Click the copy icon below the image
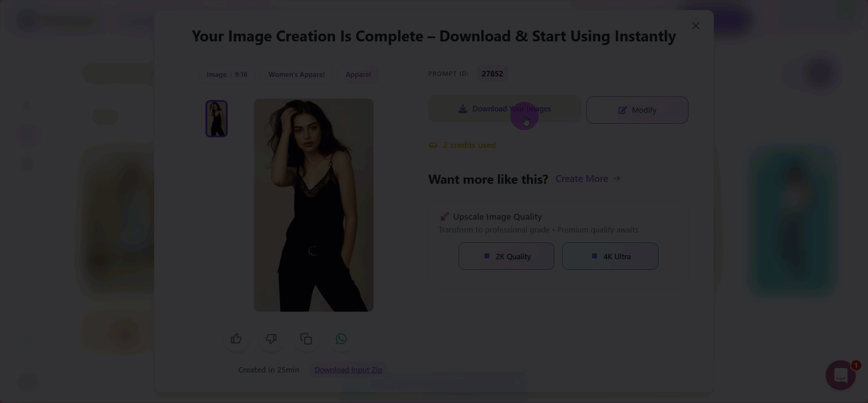868x403 pixels. 306,339
